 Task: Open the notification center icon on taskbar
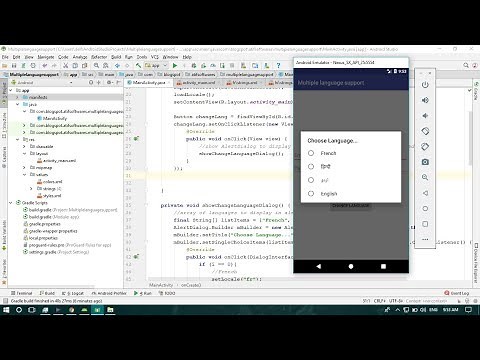[468, 310]
